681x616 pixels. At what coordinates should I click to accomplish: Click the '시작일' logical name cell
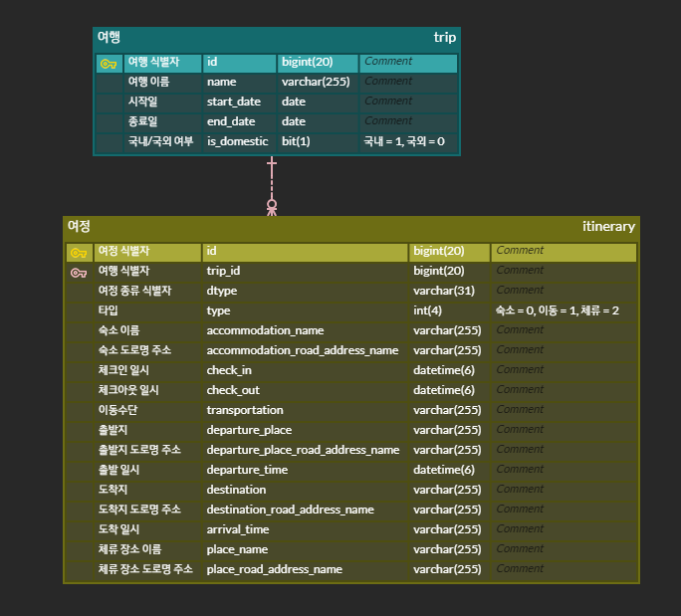pyautogui.click(x=163, y=103)
